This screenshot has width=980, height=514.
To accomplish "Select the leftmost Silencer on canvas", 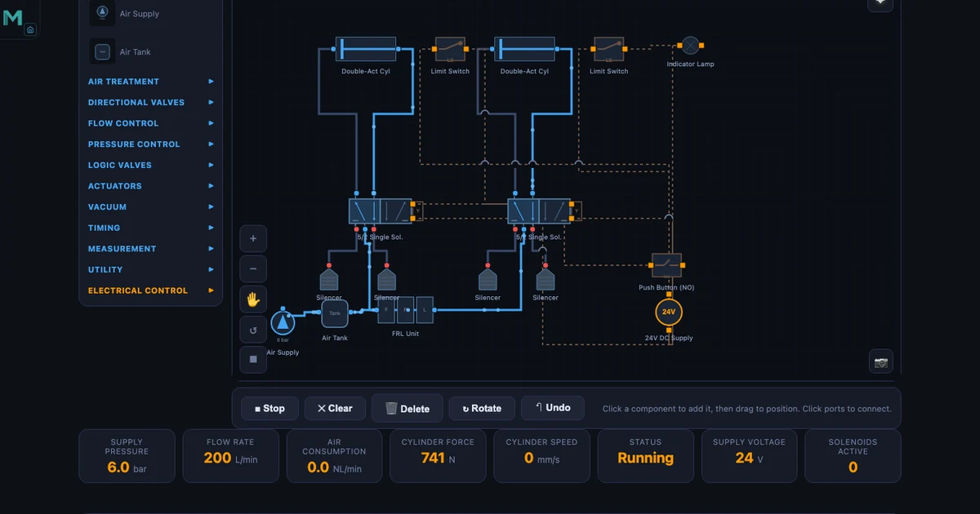I will click(328, 279).
